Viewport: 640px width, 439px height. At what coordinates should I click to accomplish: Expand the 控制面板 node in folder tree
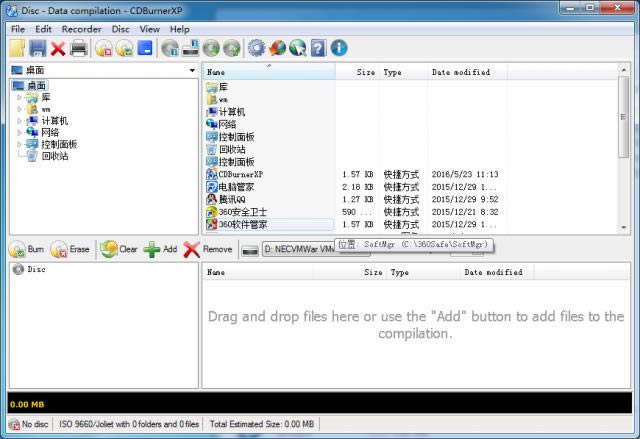(x=19, y=144)
